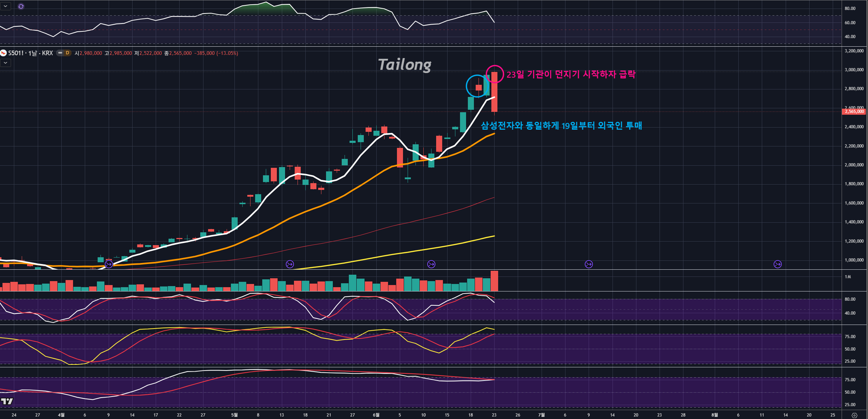868x419 pixels.
Task: Click the purple sync icon in top pane
Action: click(x=21, y=6)
